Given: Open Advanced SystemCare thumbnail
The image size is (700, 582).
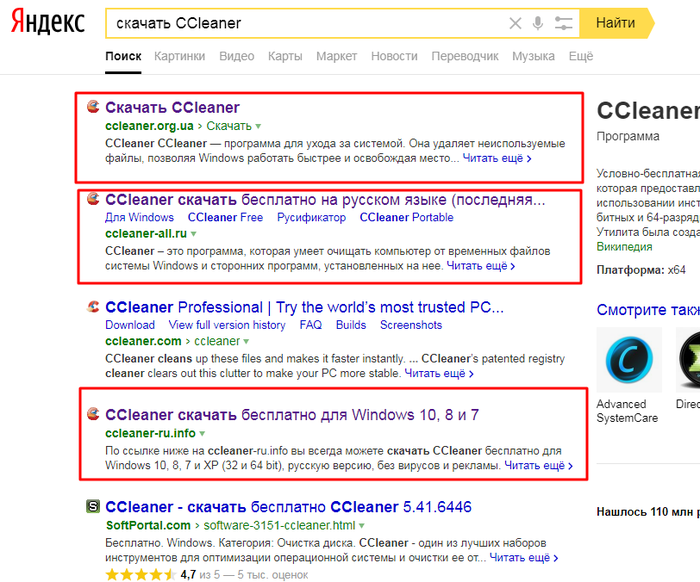Looking at the screenshot, I should 629,360.
